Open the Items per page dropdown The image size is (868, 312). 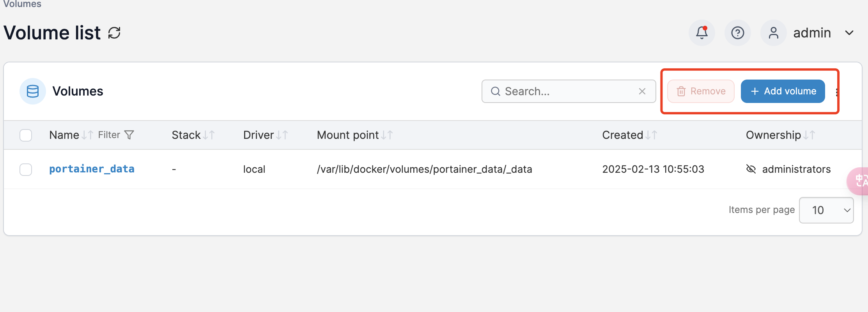[826, 210]
